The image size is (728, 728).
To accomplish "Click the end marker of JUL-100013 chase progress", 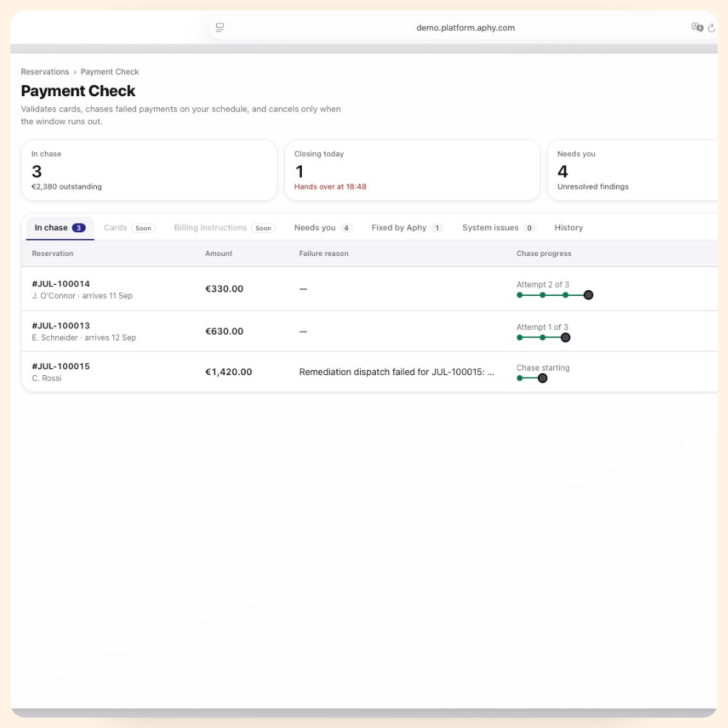I will 565,337.
